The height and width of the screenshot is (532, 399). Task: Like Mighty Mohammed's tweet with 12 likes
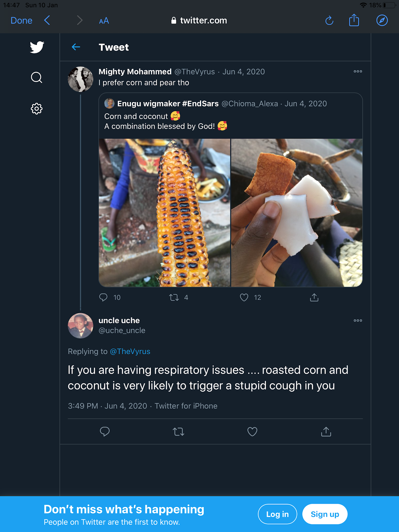pyautogui.click(x=244, y=297)
